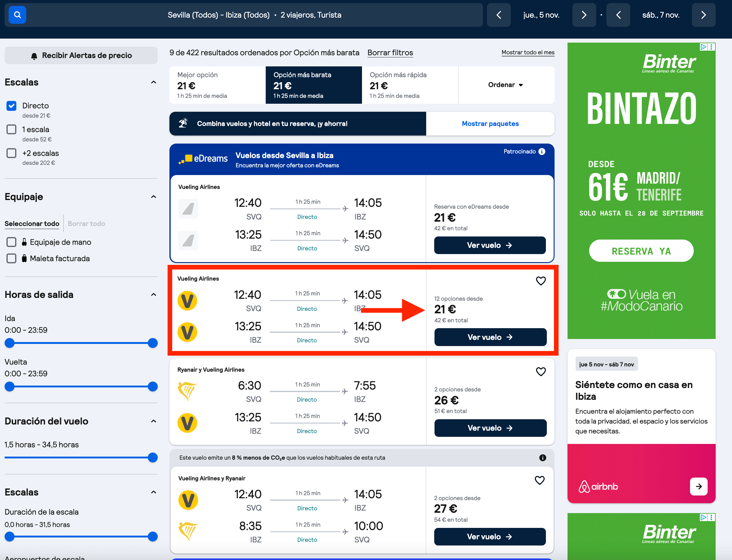732x560 pixels.
Task: Open the ad options dots on the BINTAZO ad
Action: click(x=711, y=47)
